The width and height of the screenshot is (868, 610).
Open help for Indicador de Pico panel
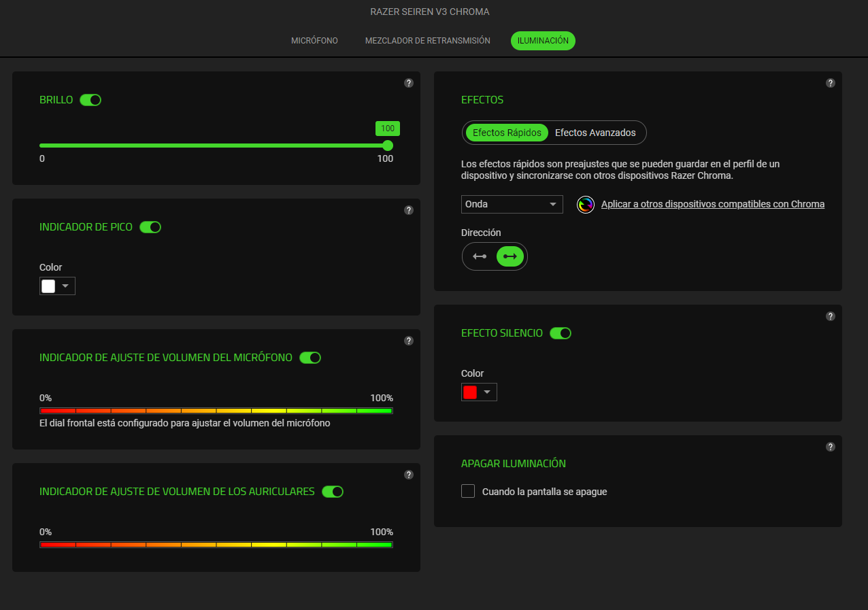pyautogui.click(x=409, y=210)
